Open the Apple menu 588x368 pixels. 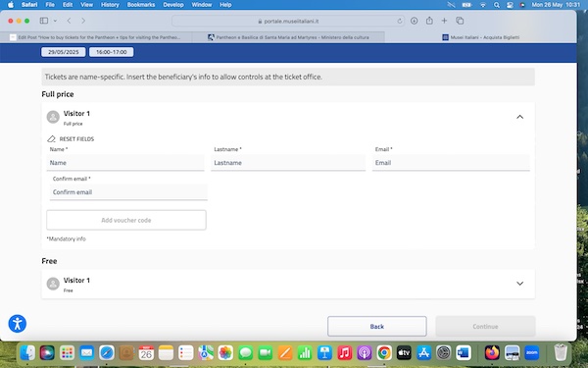point(11,5)
